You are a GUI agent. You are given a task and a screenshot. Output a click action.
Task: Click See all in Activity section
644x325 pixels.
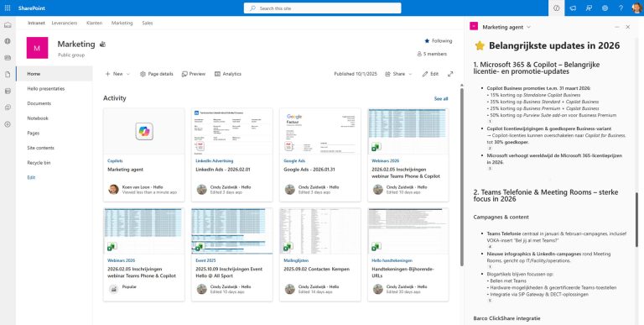pos(441,99)
